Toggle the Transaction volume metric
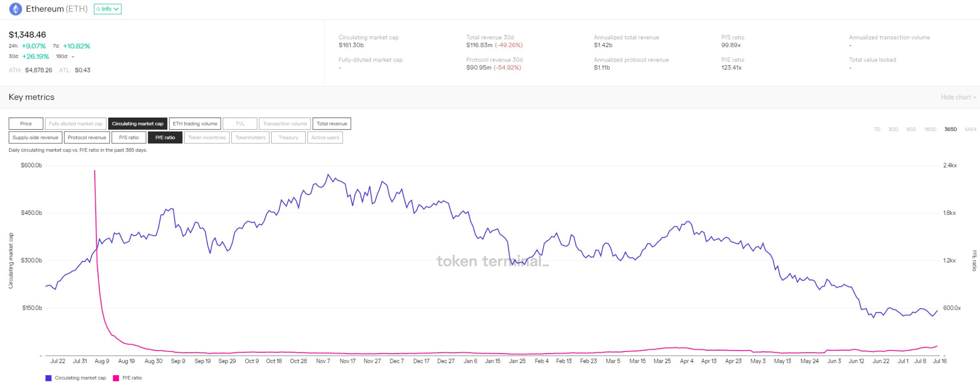Viewport: 980px width, 384px height. point(285,124)
